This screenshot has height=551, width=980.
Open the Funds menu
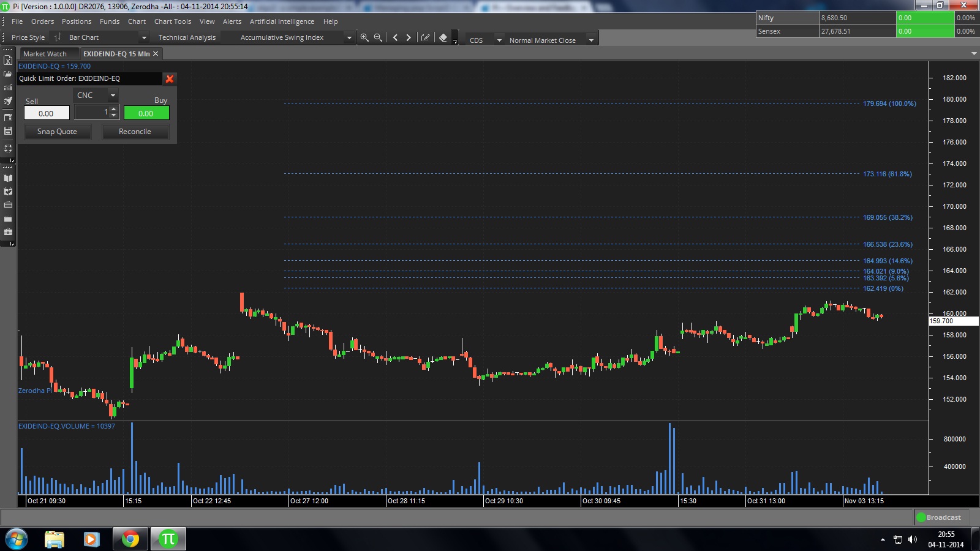(x=110, y=21)
